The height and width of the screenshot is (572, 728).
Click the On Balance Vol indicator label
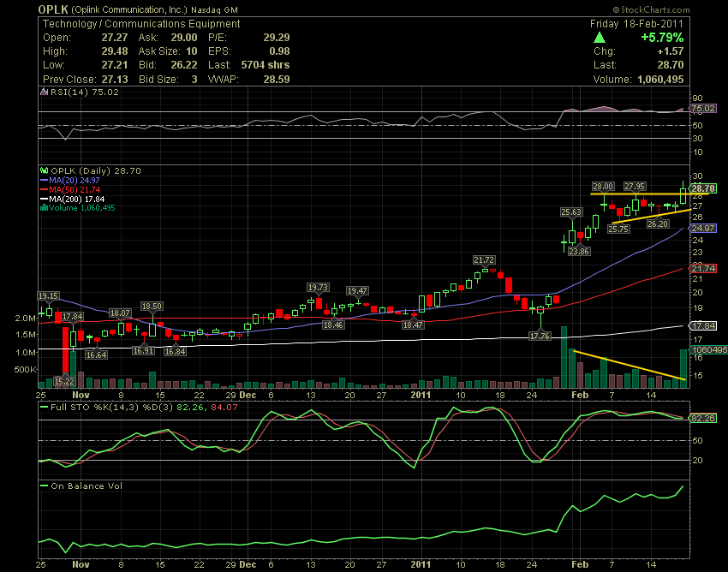coord(81,486)
